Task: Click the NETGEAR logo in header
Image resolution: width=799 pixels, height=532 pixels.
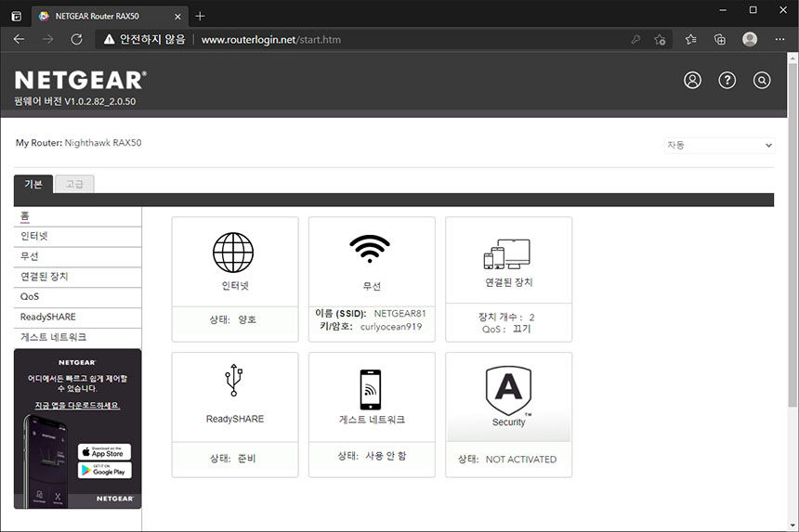Action: (x=81, y=81)
